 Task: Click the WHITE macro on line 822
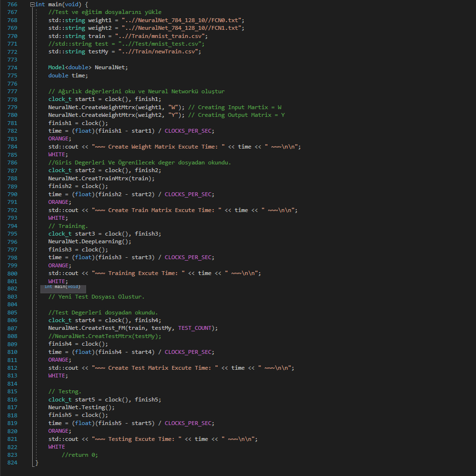(x=56, y=447)
